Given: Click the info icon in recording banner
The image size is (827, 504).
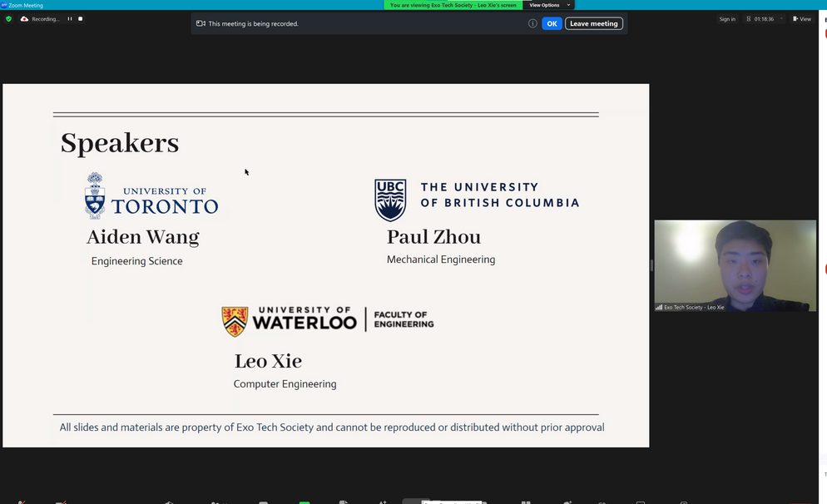Looking at the screenshot, I should click(532, 23).
